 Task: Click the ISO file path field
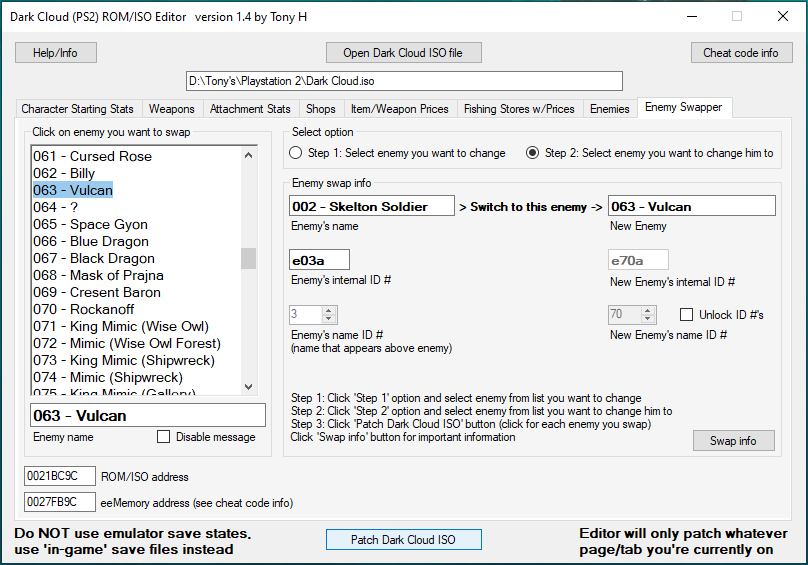click(404, 81)
